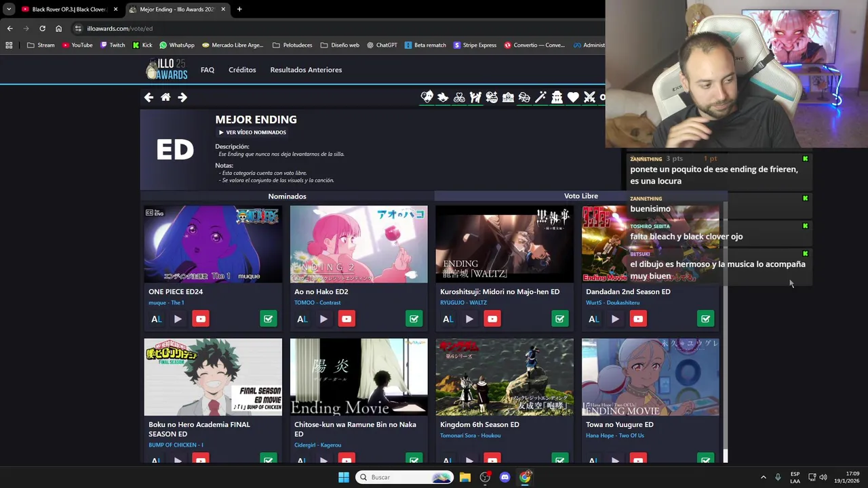Check the vote box for Ao no Hako ED2
This screenshot has height=488, width=868.
coord(414,319)
